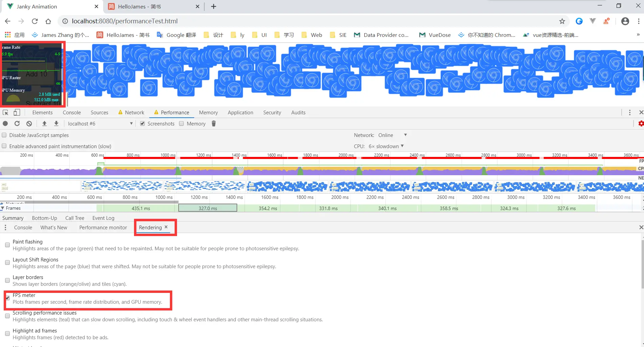Enable the Memory checkbox in the toolbar
Viewport: 644px width, 347px height.
pos(181,124)
